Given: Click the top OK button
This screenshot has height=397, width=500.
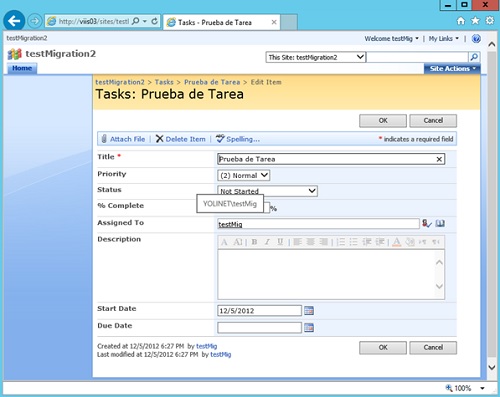Looking at the screenshot, I should 383,121.
